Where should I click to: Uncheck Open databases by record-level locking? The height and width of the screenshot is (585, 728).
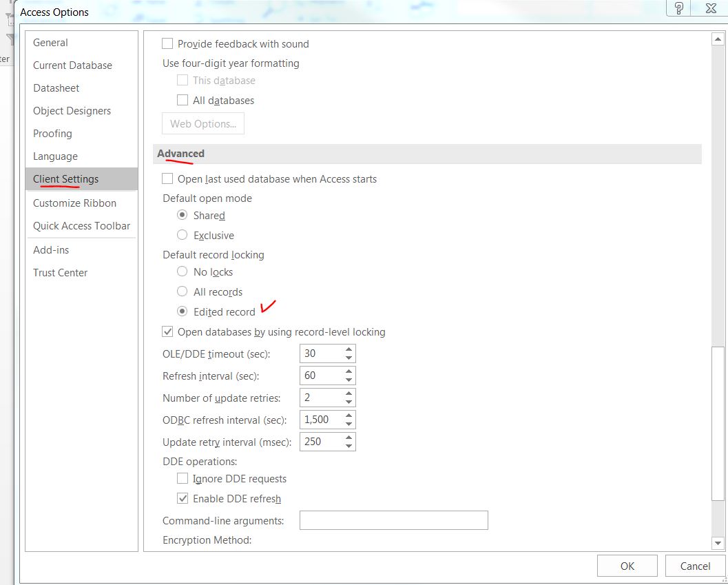[x=167, y=331]
